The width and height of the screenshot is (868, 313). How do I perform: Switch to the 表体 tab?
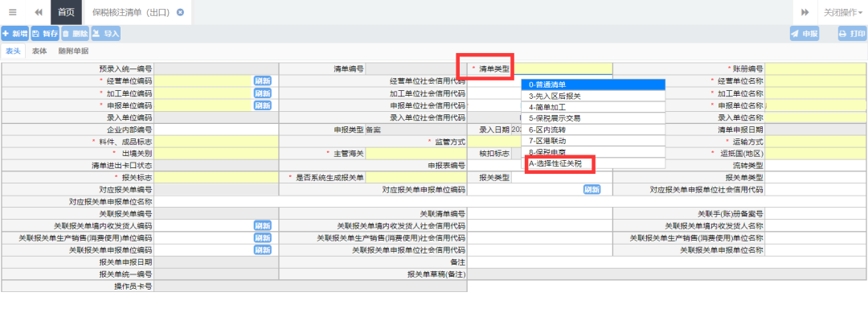tap(39, 51)
